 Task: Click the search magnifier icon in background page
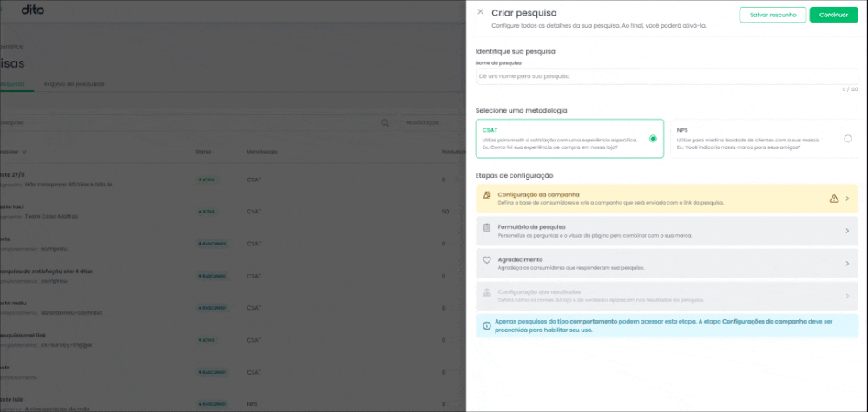(385, 123)
